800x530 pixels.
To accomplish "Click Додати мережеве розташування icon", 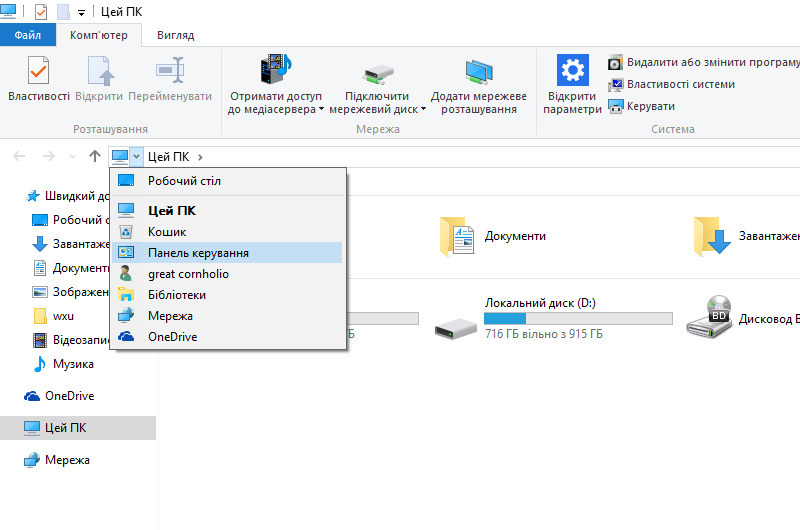I will click(479, 71).
